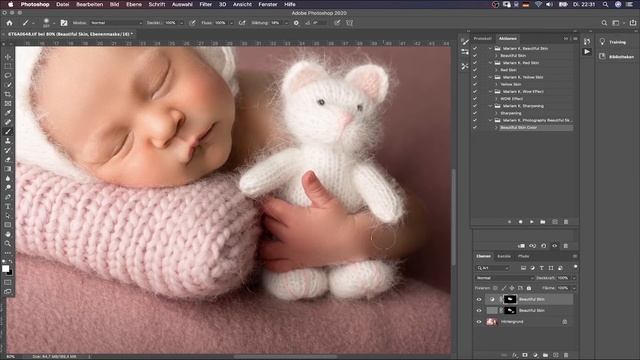Switch to Pfade tab

(x=524, y=256)
